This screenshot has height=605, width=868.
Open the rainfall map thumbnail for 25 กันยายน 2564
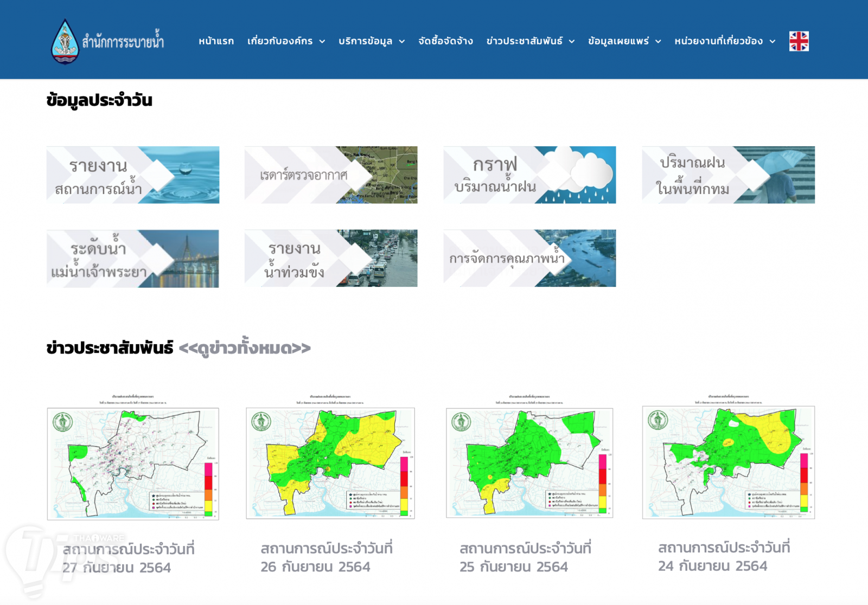point(529,456)
